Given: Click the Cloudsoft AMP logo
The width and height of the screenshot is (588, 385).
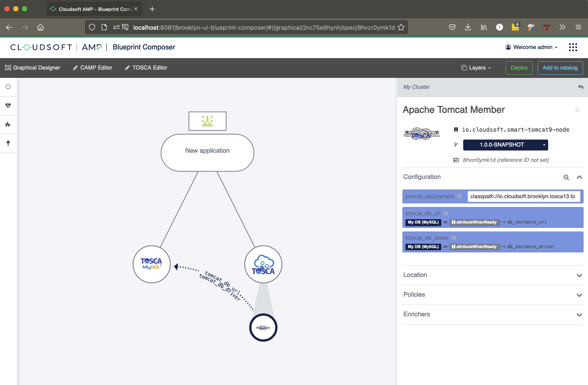Looking at the screenshot, I should click(56, 47).
